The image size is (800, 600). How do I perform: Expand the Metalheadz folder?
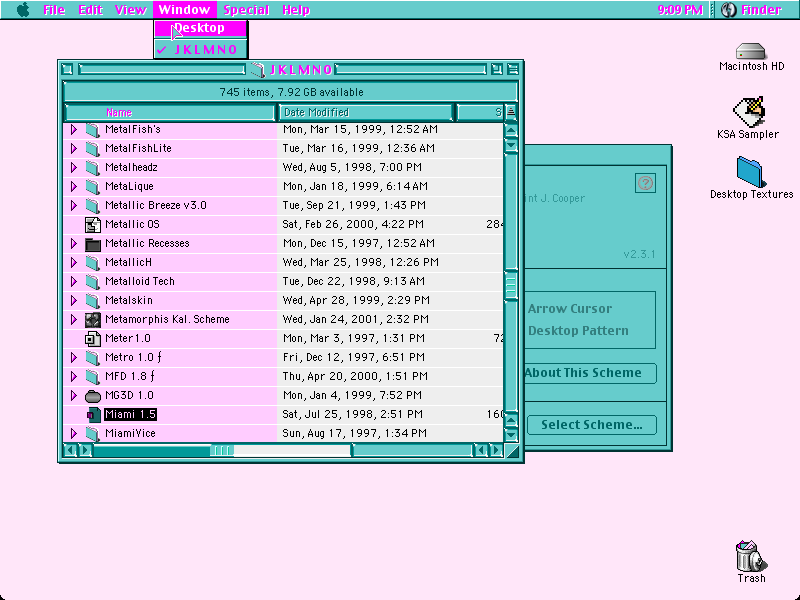click(x=74, y=167)
